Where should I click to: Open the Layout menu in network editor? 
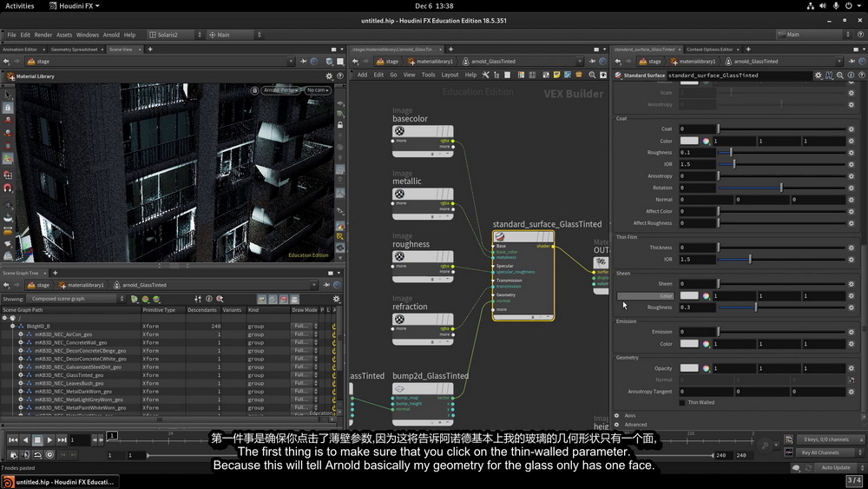pos(450,75)
